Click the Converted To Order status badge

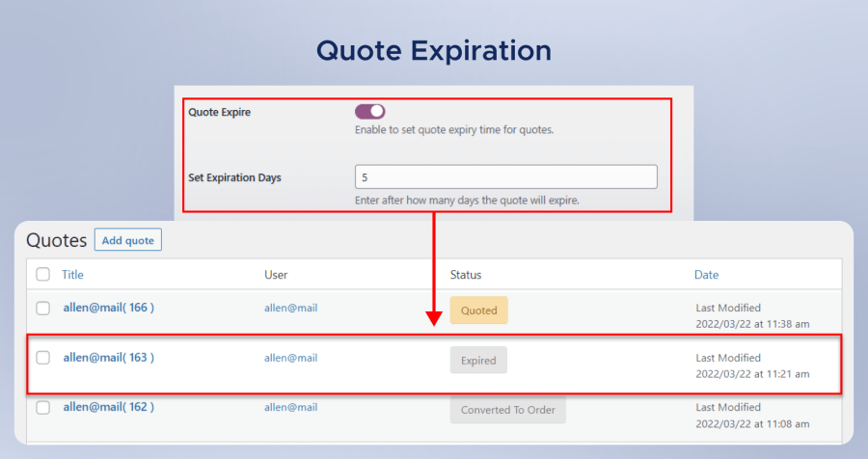507,410
